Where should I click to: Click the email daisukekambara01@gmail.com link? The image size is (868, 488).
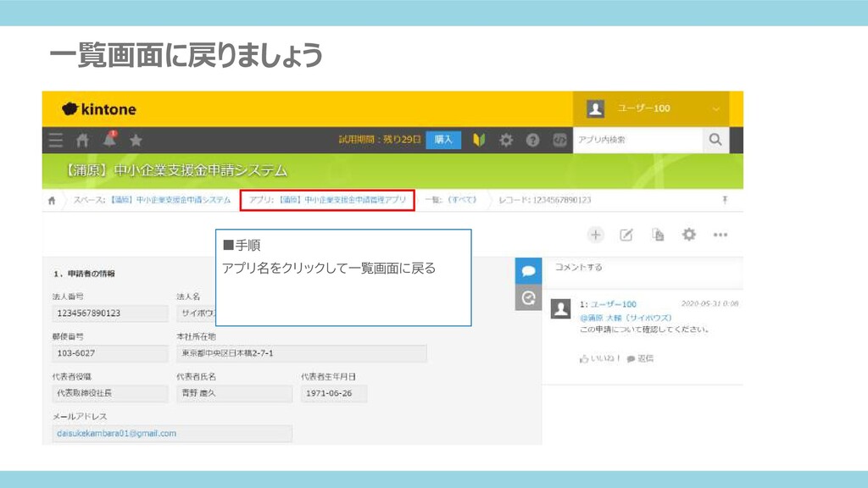pos(116,433)
